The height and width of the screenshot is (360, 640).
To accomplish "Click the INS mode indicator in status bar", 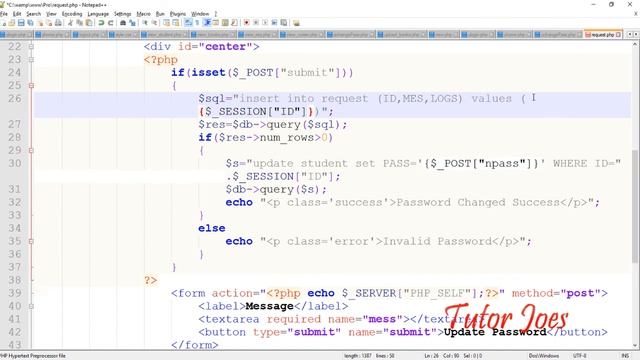I will (x=625, y=356).
